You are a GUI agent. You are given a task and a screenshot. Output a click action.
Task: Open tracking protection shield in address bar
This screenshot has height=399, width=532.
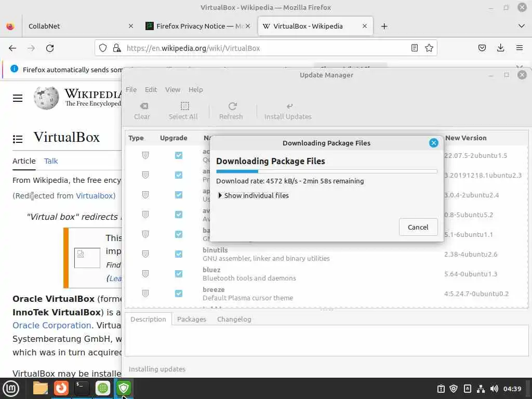tap(103, 48)
